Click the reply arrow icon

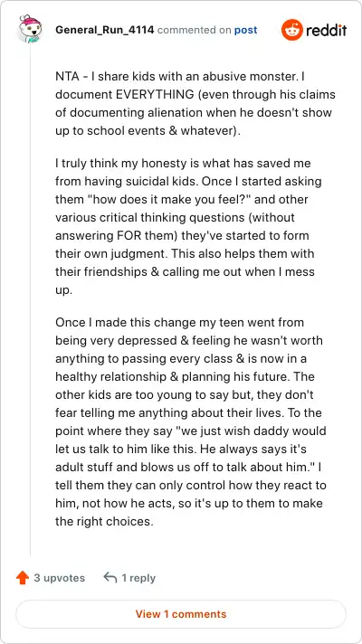[x=110, y=577]
